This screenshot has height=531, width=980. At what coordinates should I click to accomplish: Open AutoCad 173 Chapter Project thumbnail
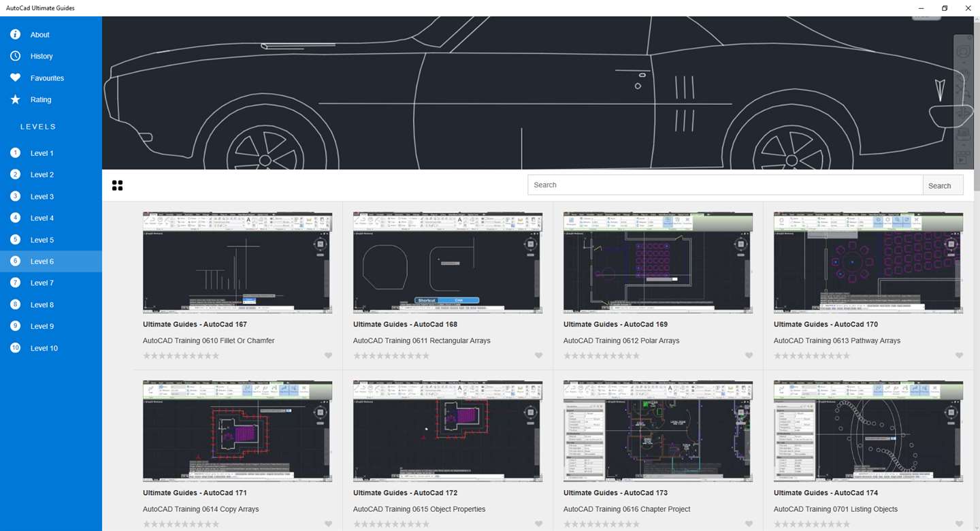click(658, 432)
